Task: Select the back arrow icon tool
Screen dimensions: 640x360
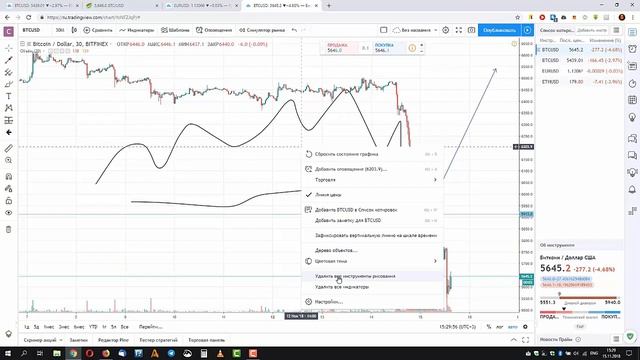Action: [x=9, y=132]
